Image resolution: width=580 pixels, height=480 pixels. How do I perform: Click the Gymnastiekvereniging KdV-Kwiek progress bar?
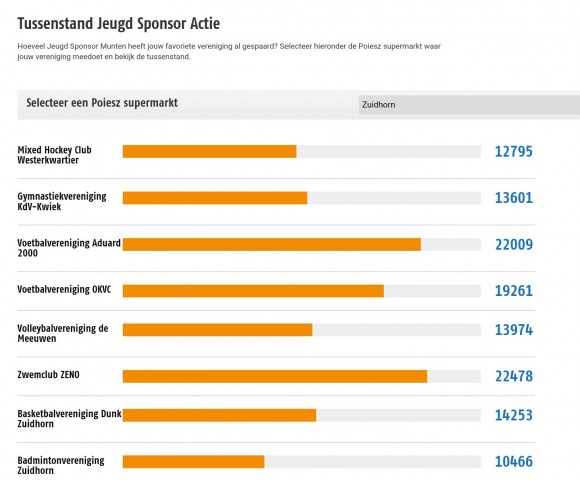301,198
